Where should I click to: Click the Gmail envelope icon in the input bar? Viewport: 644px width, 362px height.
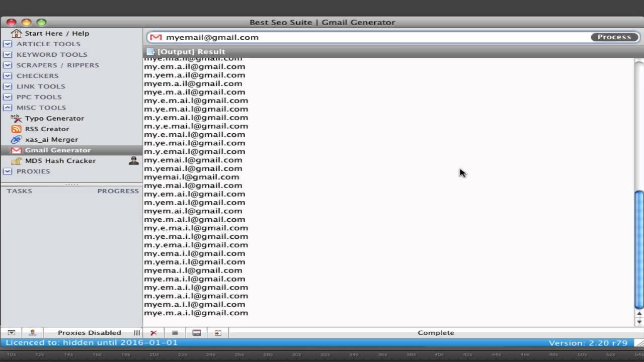[156, 37]
